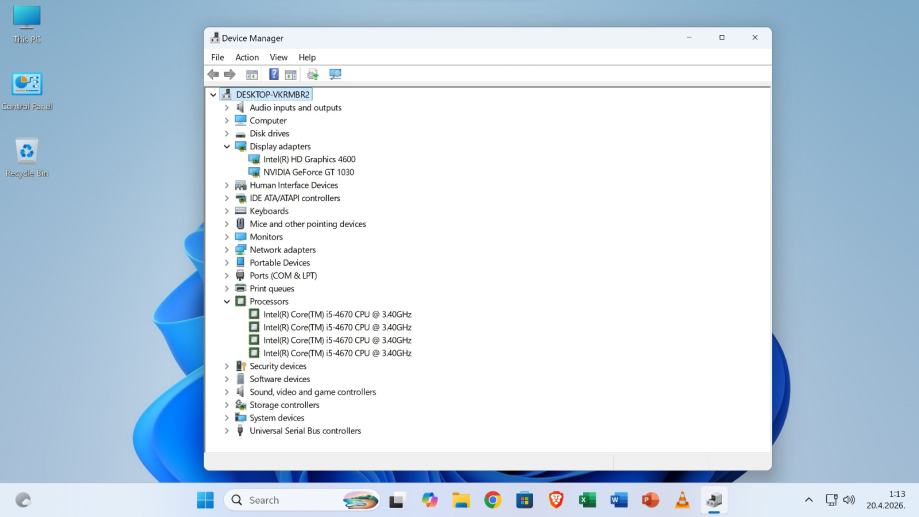Open the Action menu
The height and width of the screenshot is (517, 919).
tap(247, 57)
